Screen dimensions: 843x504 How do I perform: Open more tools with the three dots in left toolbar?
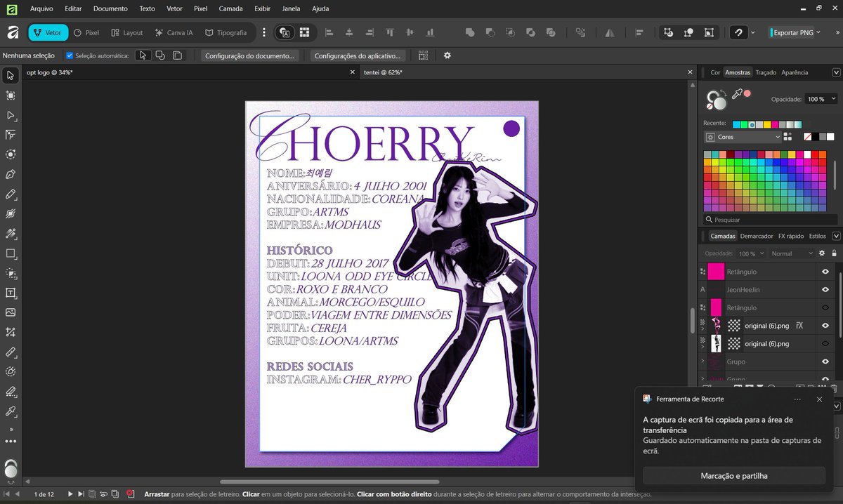11,442
